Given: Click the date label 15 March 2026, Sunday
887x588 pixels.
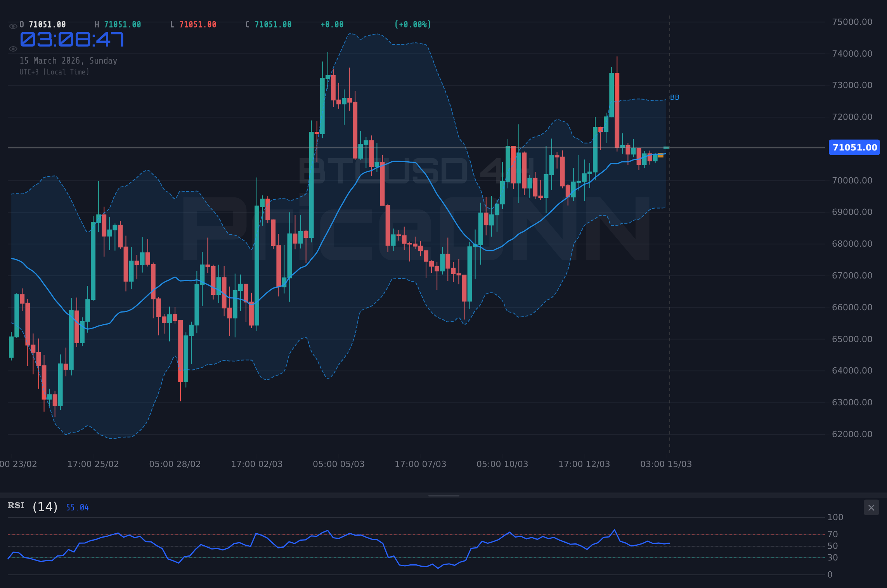Looking at the screenshot, I should point(68,61).
